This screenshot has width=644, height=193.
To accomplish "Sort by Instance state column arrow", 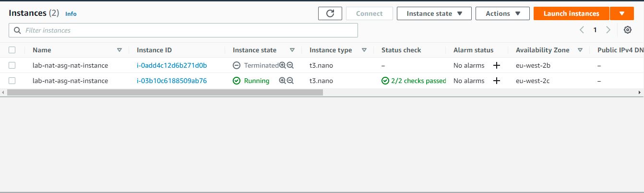I will pyautogui.click(x=292, y=50).
